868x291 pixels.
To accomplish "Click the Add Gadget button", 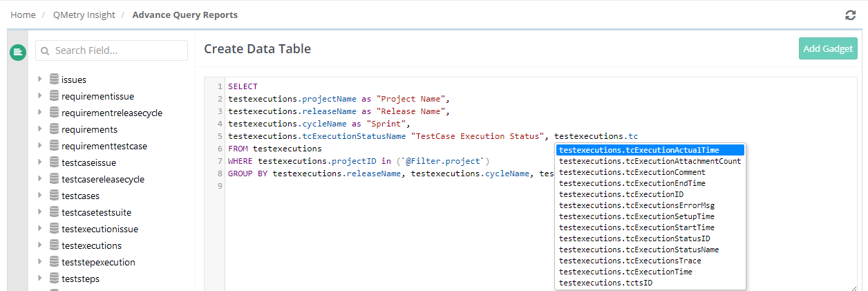I will pos(828,48).
